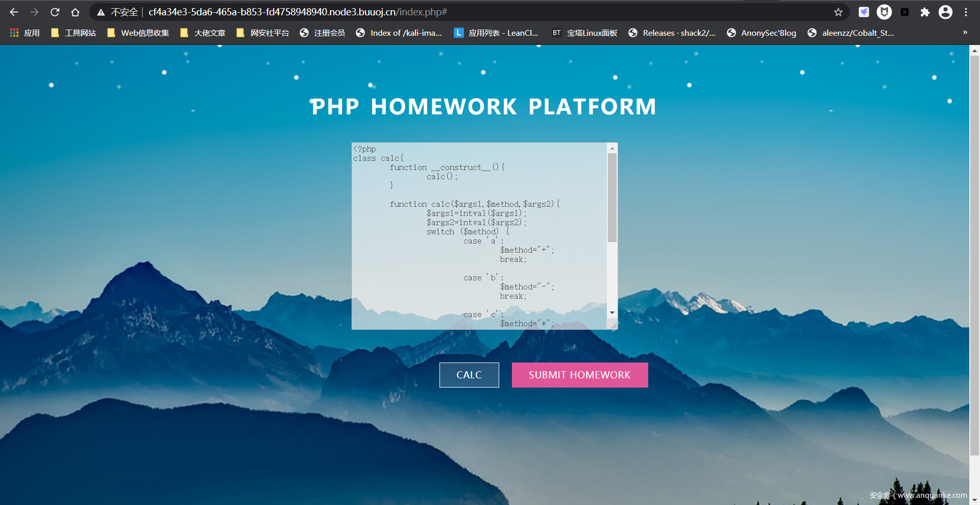This screenshot has height=505, width=980.
Task: Click the code textarea scroll down arrow
Action: pos(612,312)
